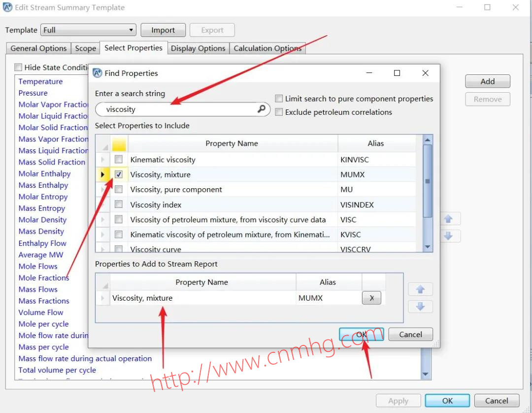Open the Display Options tab

click(x=198, y=48)
